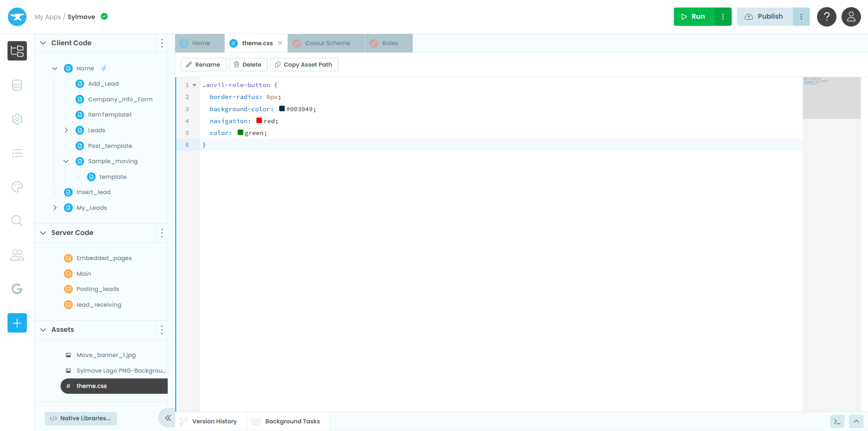The image size is (868, 431).
Task: Switch to the Home tab
Action: [200, 43]
